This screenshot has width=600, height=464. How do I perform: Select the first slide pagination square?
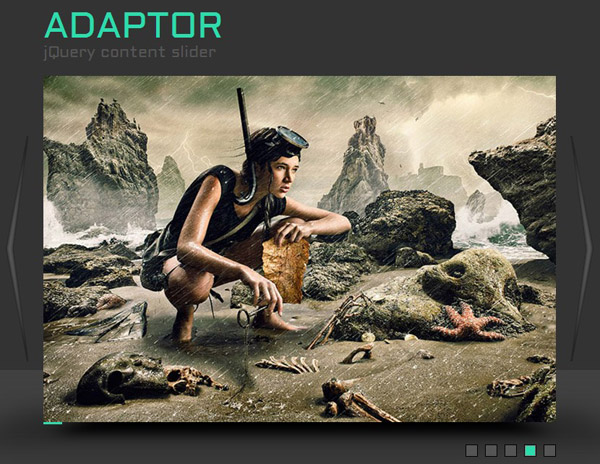(472, 450)
